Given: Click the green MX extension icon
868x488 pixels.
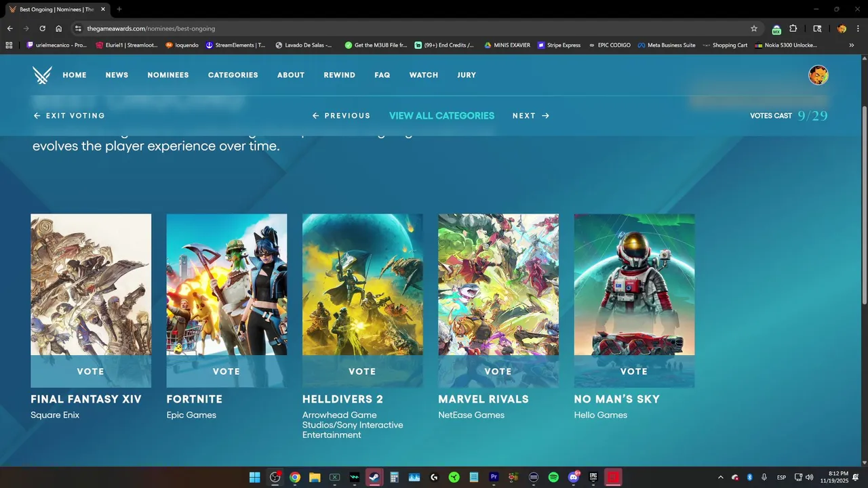Looking at the screenshot, I should click(776, 29).
